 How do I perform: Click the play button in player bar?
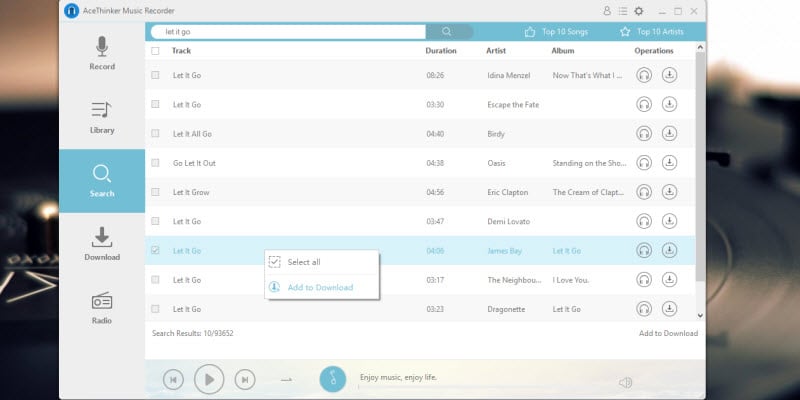coord(209,380)
